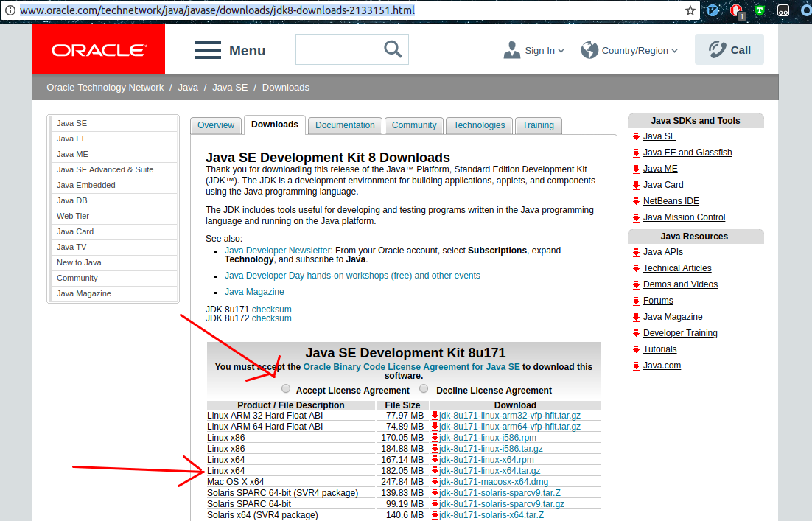This screenshot has height=521, width=812.
Task: Open JDK 8u172 checksum link
Action: click(x=271, y=318)
